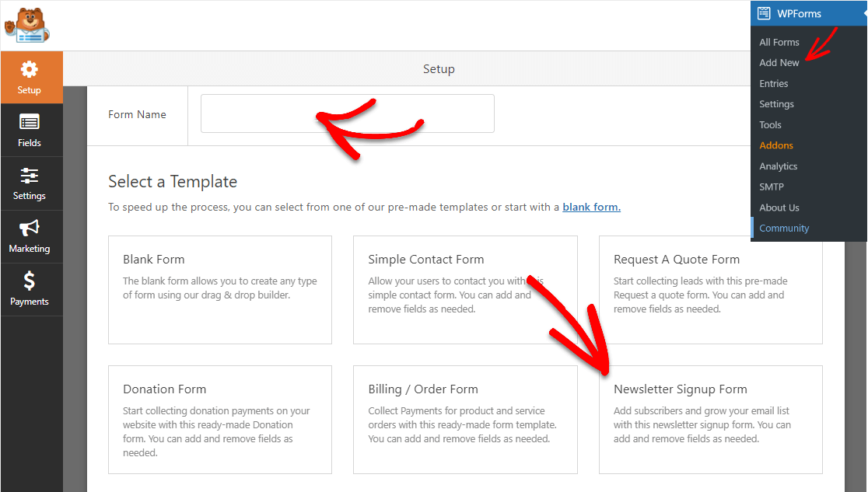Follow the blank form link
Viewport: 868px width, 492px height.
pos(591,207)
